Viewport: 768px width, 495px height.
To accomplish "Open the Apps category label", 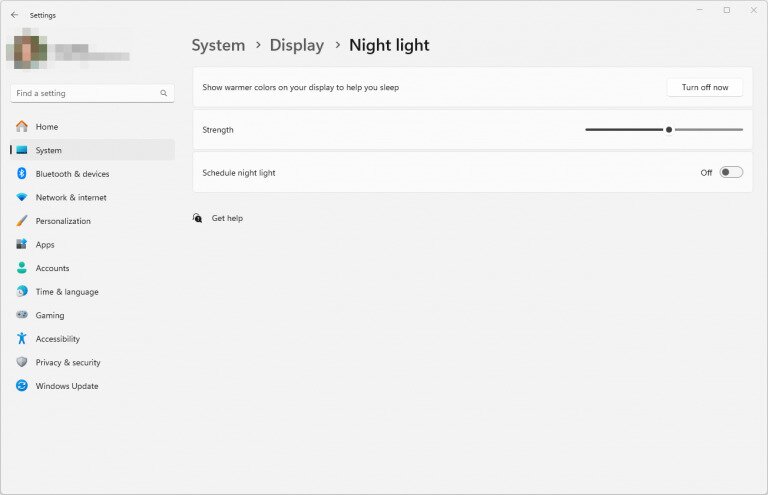I will pyautogui.click(x=45, y=245).
